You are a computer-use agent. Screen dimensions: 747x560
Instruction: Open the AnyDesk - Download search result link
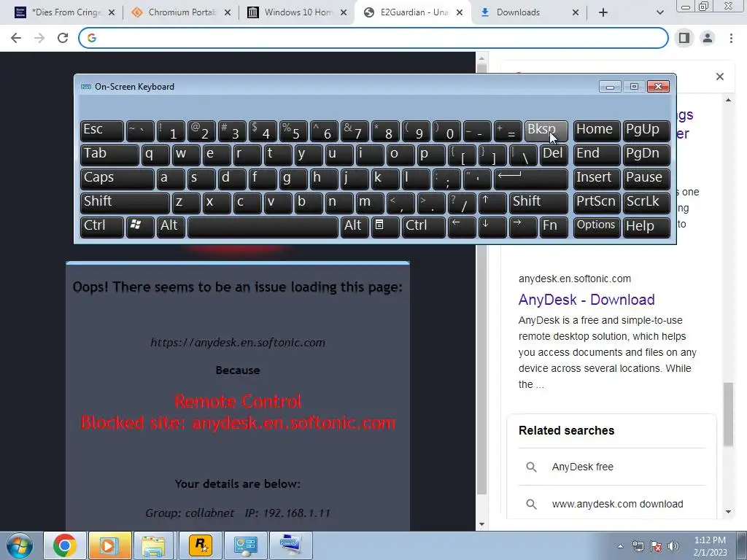587,300
